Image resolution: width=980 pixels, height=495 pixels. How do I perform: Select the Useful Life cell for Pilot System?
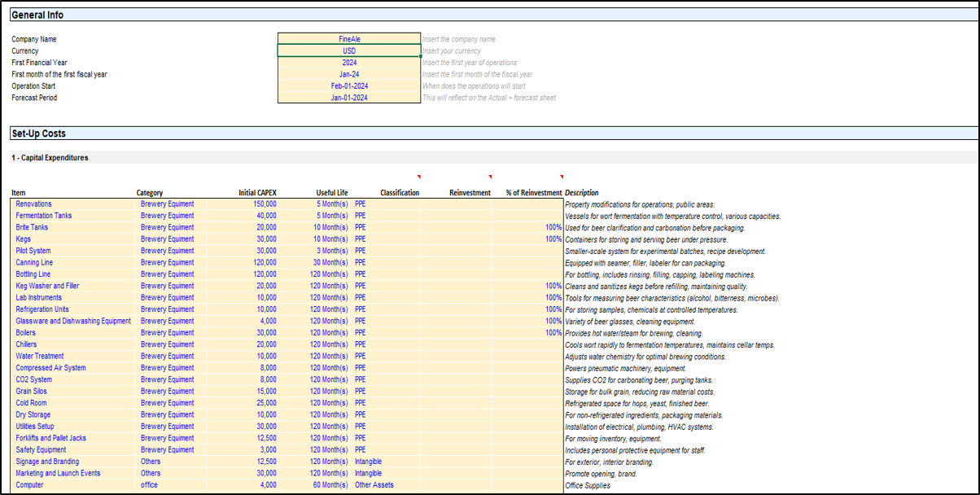(334, 251)
